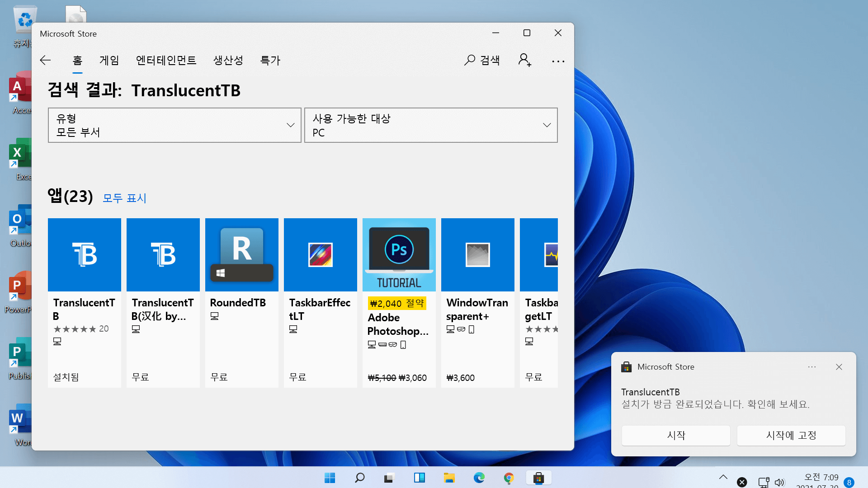Click 시작에 고정 in the notification
The height and width of the screenshot is (488, 868).
click(791, 435)
